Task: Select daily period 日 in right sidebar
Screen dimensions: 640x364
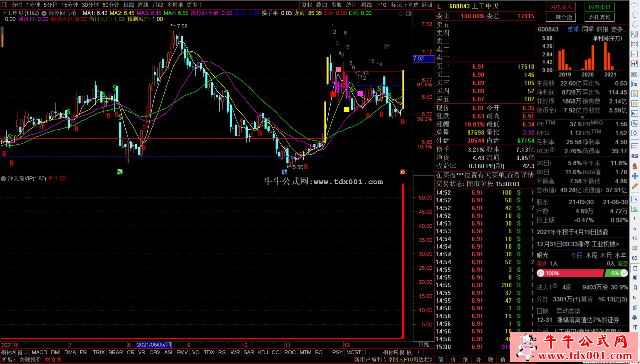Action: (x=635, y=268)
